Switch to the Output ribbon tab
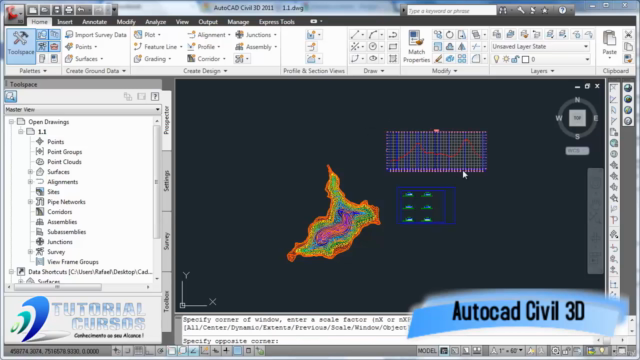Screen dimensions: 640x360 coord(208,22)
